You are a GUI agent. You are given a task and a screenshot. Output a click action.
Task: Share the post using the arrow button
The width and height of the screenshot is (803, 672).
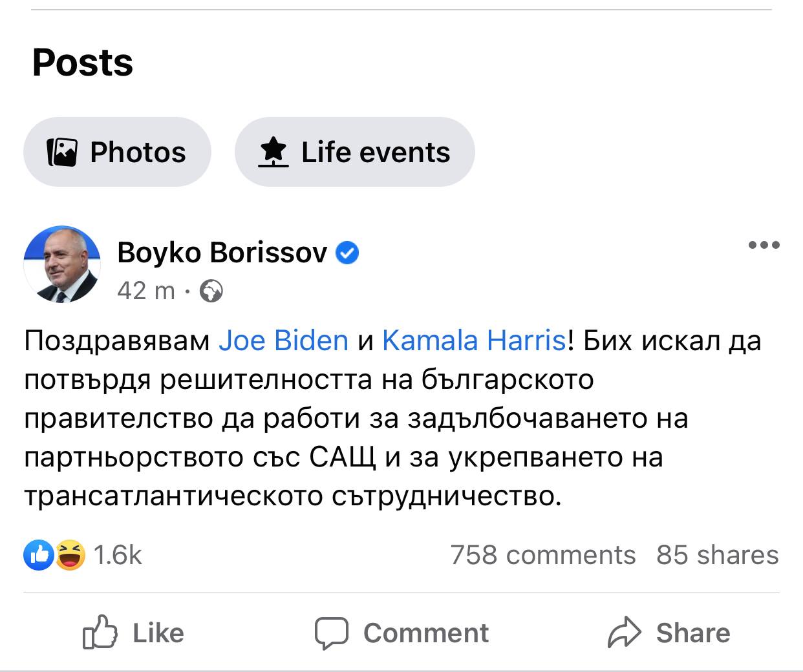(669, 633)
